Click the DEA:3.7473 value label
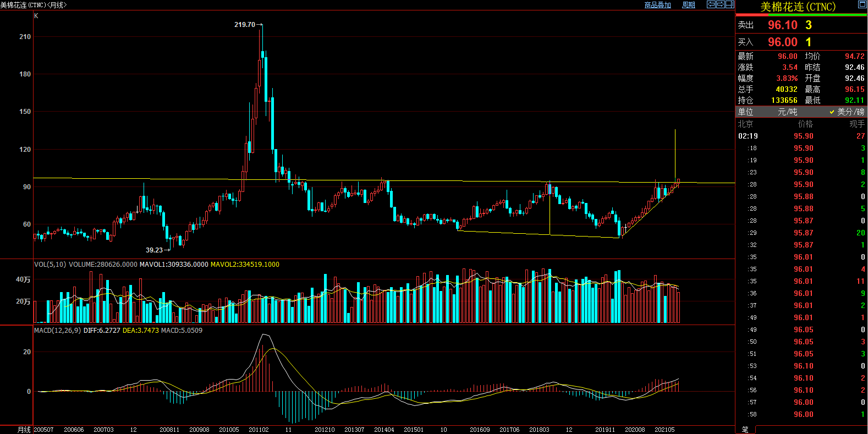Screen dimensions: 868x434 [140, 331]
